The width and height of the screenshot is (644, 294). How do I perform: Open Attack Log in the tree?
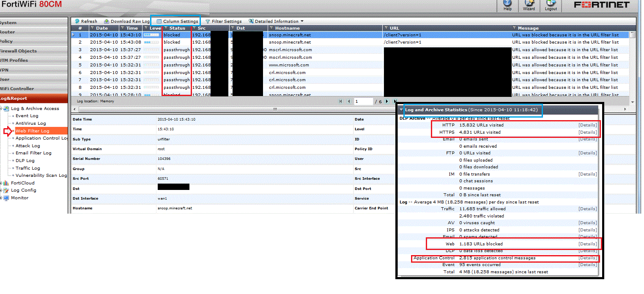click(x=28, y=146)
